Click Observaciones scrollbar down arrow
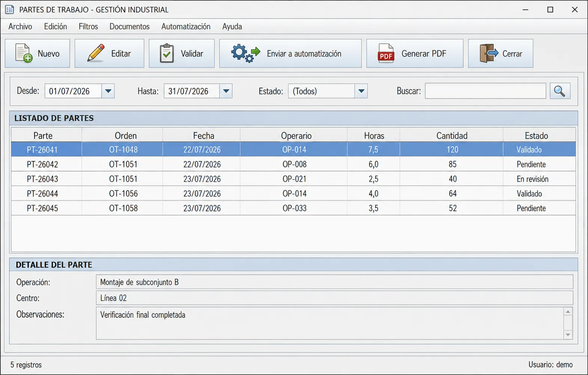Viewport: 588px width, 375px height. click(568, 335)
